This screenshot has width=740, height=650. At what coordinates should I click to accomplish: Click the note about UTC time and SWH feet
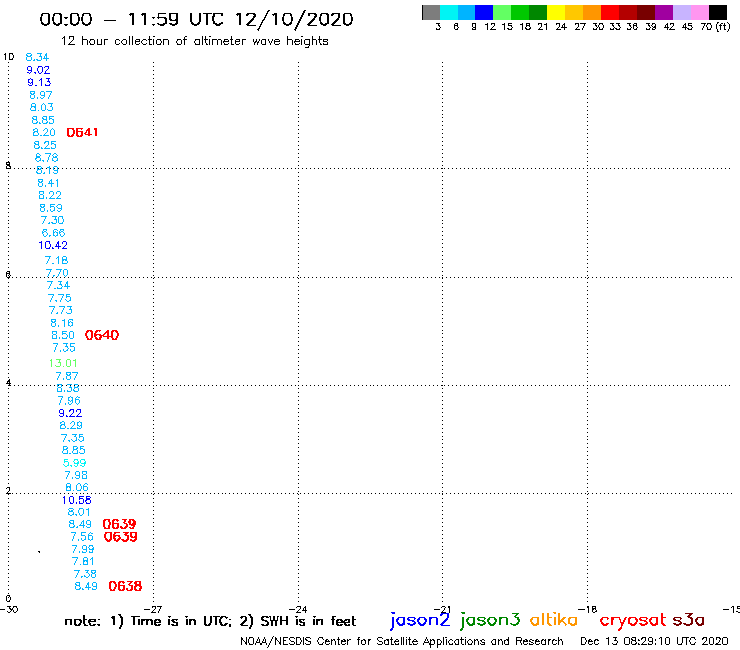click(x=210, y=621)
